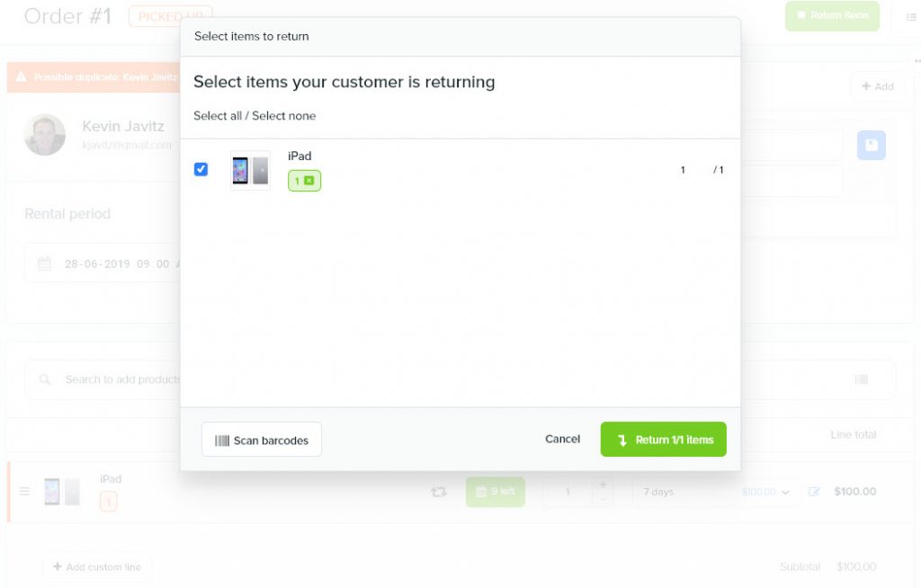Click the green stock badge under iPad

tap(304, 181)
